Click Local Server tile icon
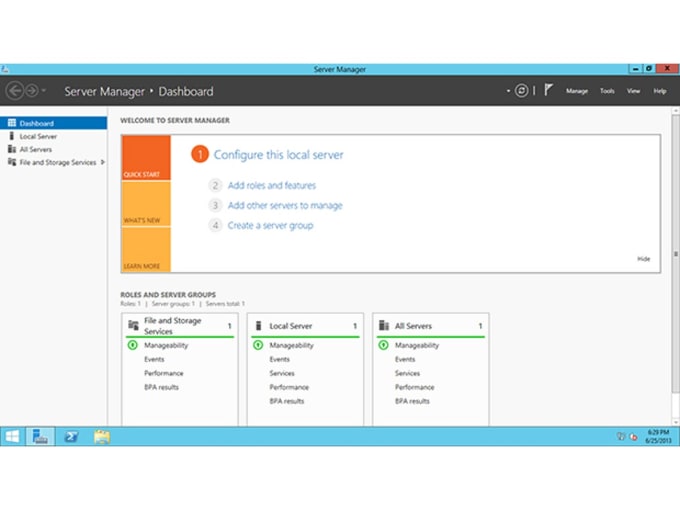Image resolution: width=680 pixels, height=510 pixels. coord(258,325)
